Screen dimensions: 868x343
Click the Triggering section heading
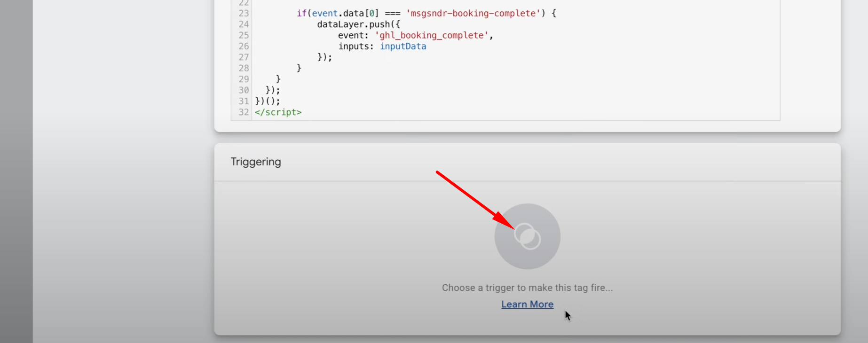(x=256, y=162)
